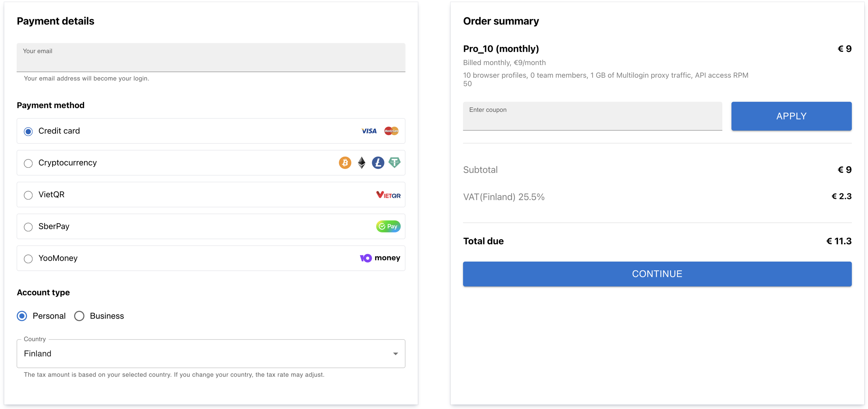This screenshot has width=868, height=409.
Task: Click the Finland country selection field
Action: (203, 354)
